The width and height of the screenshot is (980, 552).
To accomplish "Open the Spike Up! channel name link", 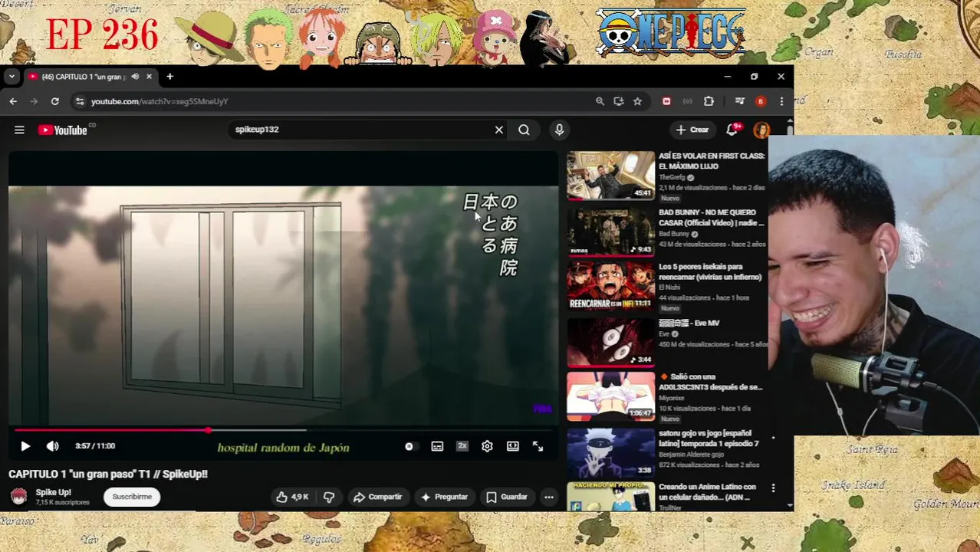I will tap(53, 492).
